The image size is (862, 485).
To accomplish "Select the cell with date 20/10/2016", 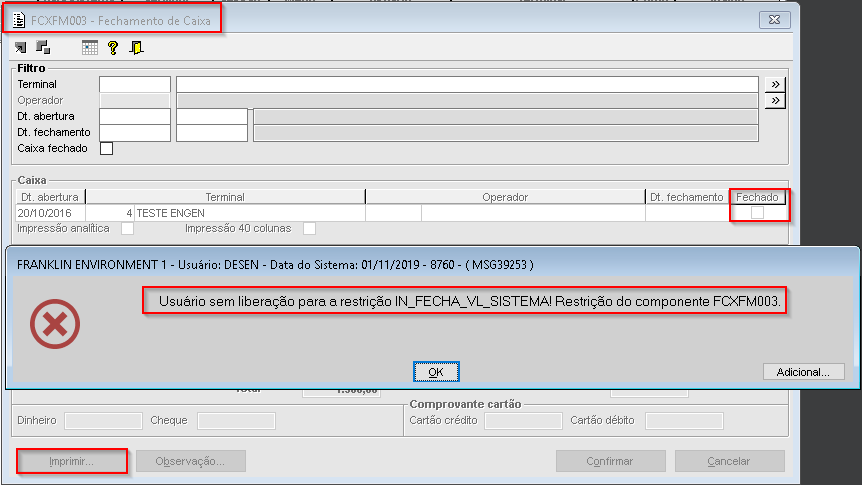I will 51,213.
